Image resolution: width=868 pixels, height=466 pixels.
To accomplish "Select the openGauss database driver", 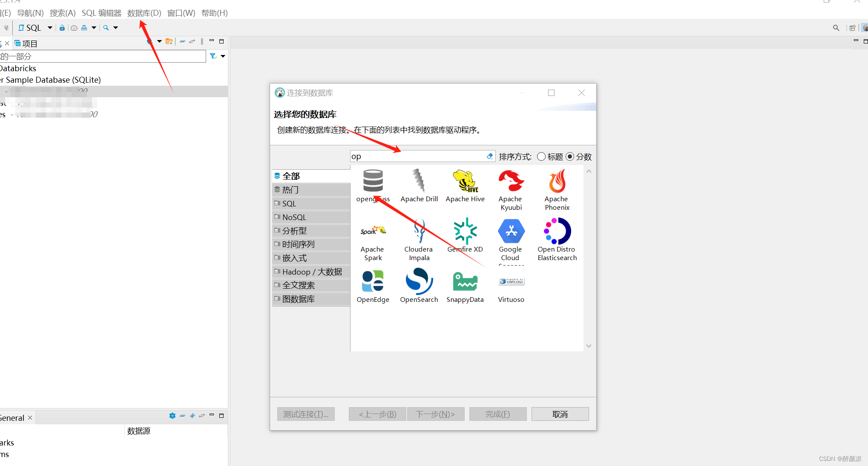I will [373, 183].
